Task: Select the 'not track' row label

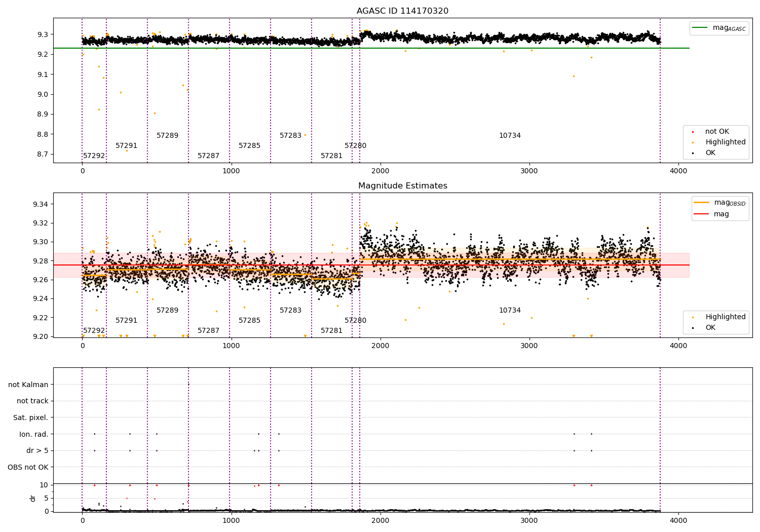Action: click(32, 401)
